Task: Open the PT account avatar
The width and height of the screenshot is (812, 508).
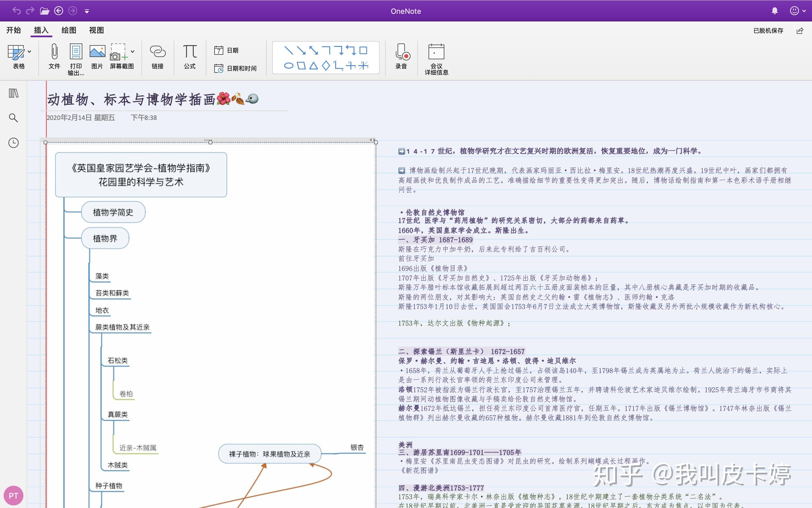Action: point(14,496)
